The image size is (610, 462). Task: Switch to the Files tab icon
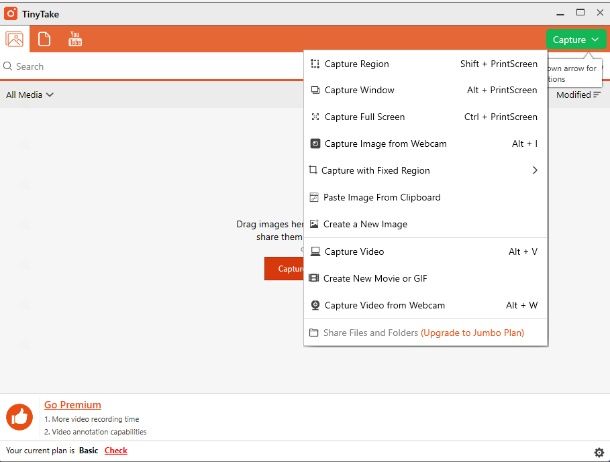click(44, 39)
